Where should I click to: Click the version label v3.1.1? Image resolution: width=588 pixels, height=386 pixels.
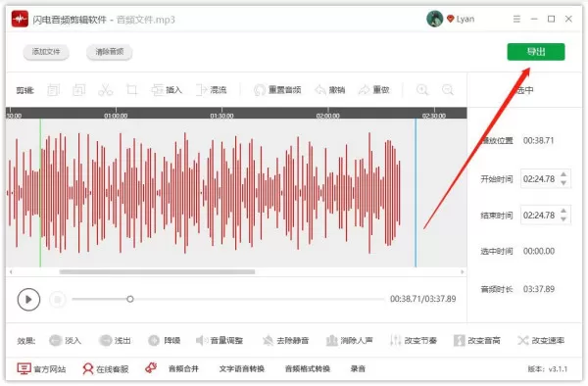click(x=548, y=368)
